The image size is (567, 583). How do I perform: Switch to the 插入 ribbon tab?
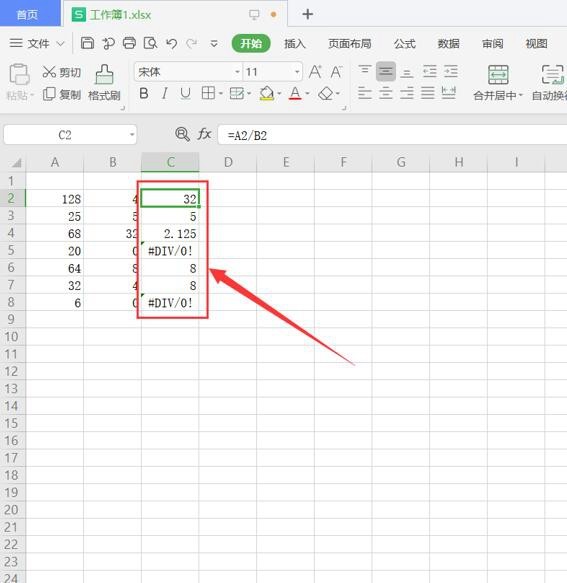(295, 44)
